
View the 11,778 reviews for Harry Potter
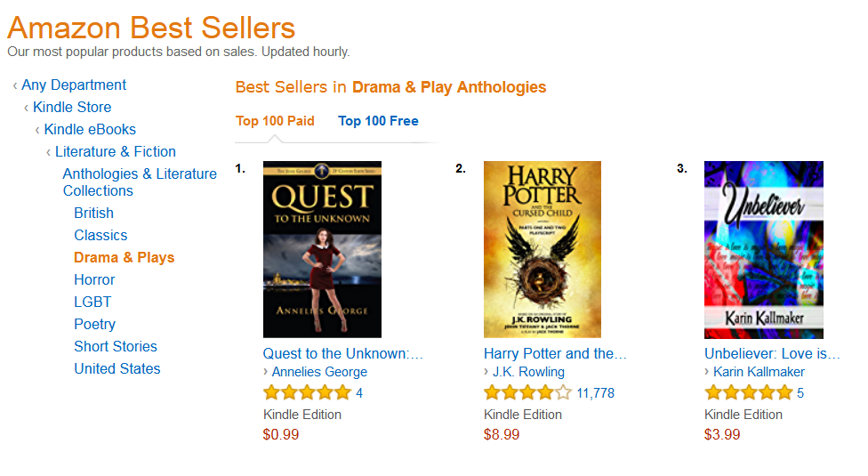tap(595, 393)
